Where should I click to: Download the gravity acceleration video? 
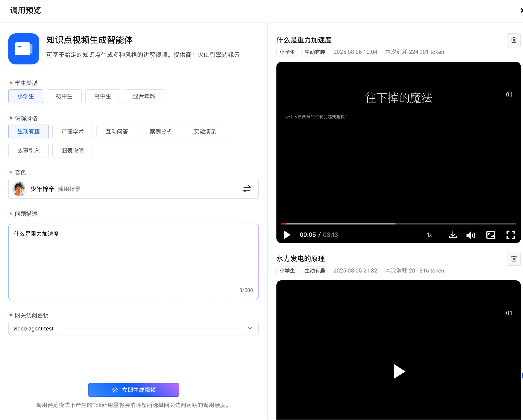453,235
